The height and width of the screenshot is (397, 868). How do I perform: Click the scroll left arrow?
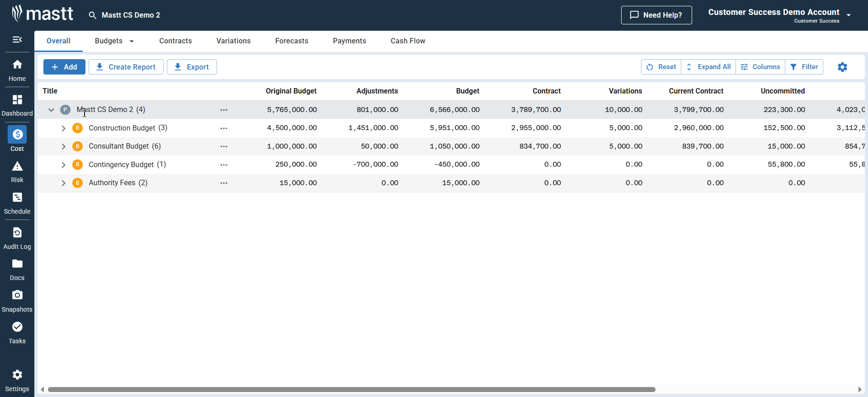(42, 389)
